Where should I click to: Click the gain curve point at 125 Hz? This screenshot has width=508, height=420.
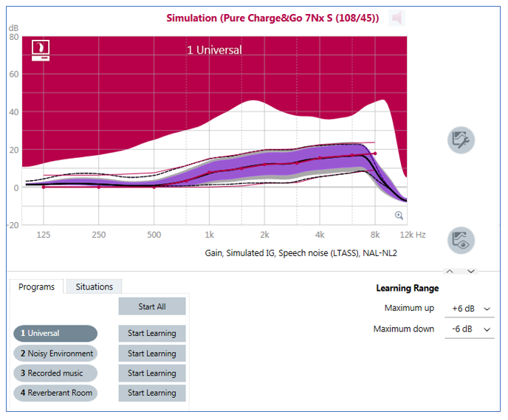click(x=44, y=187)
